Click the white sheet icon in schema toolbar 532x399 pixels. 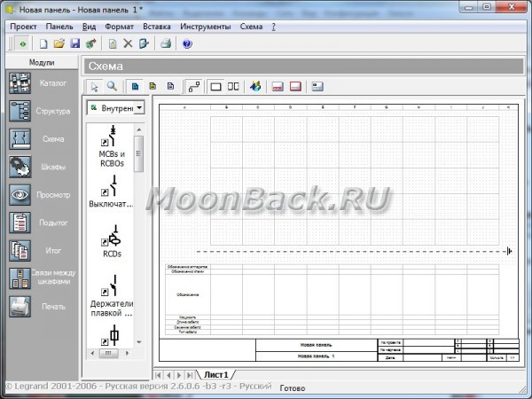[170, 87]
